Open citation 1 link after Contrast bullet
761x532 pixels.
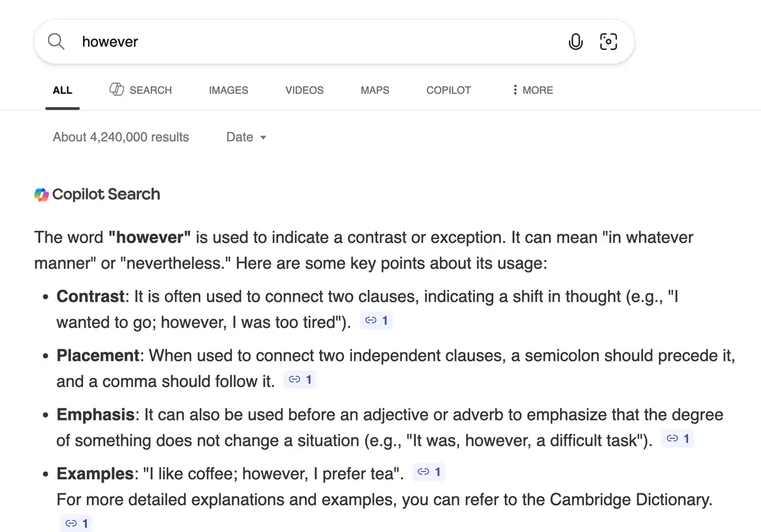(377, 321)
